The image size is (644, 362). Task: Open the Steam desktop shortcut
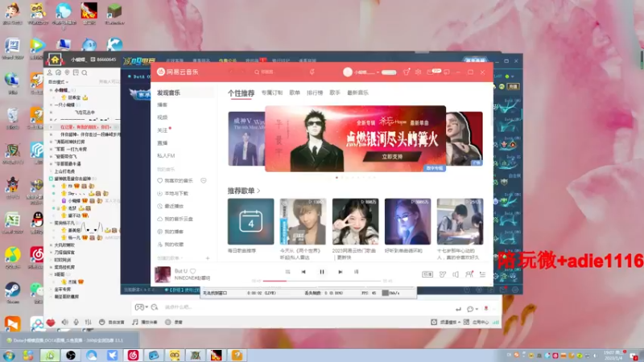coord(12,292)
